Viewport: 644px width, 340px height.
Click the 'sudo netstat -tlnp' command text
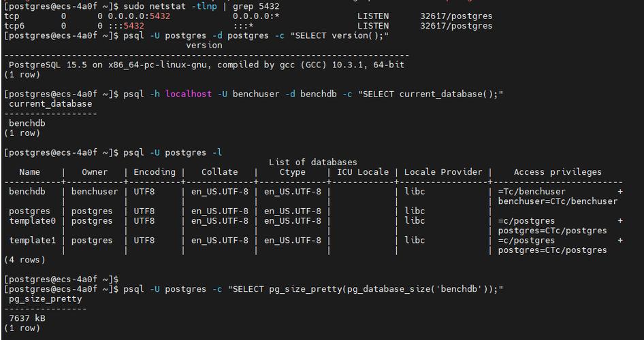[x=170, y=7]
